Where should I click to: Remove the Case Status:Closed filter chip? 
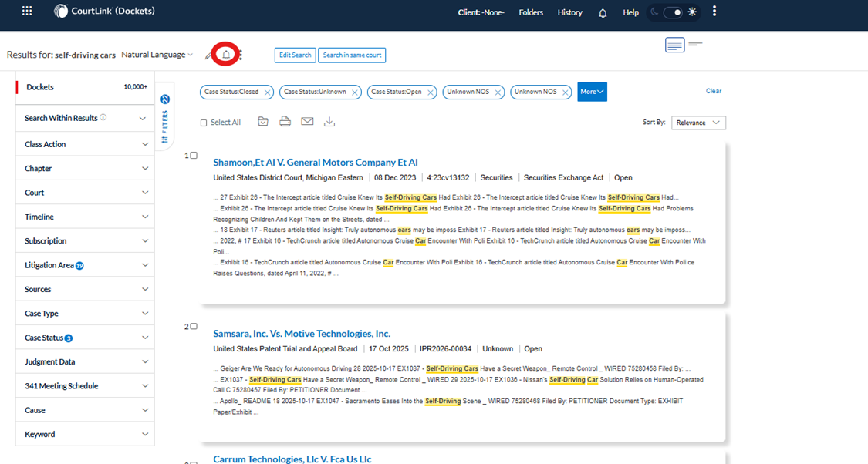268,92
